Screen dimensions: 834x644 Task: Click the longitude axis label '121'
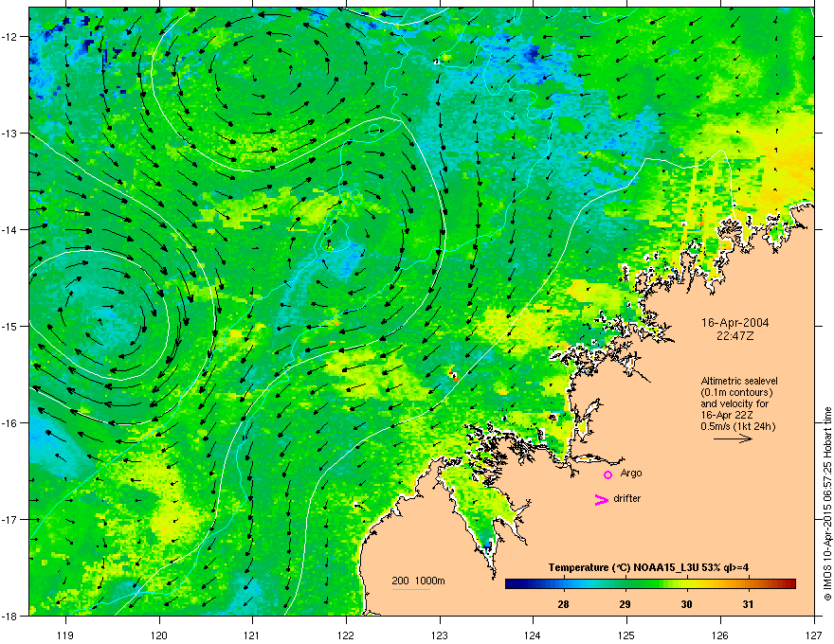coord(252,635)
